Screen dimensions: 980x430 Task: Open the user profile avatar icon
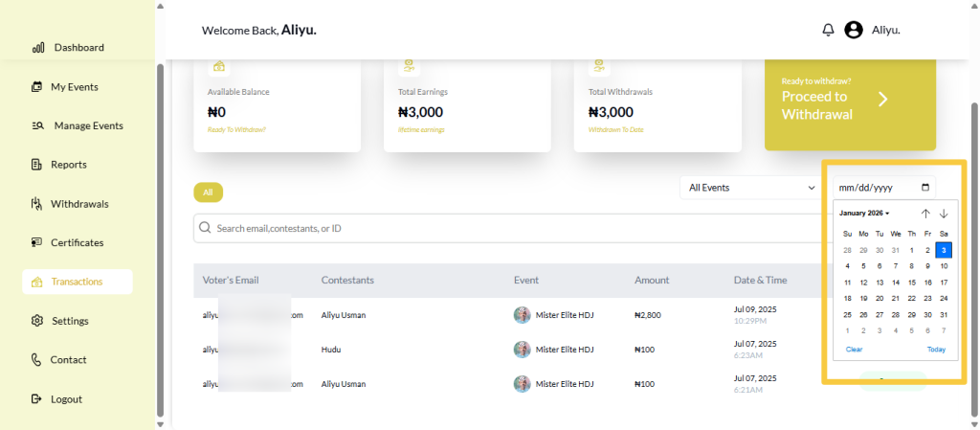854,30
